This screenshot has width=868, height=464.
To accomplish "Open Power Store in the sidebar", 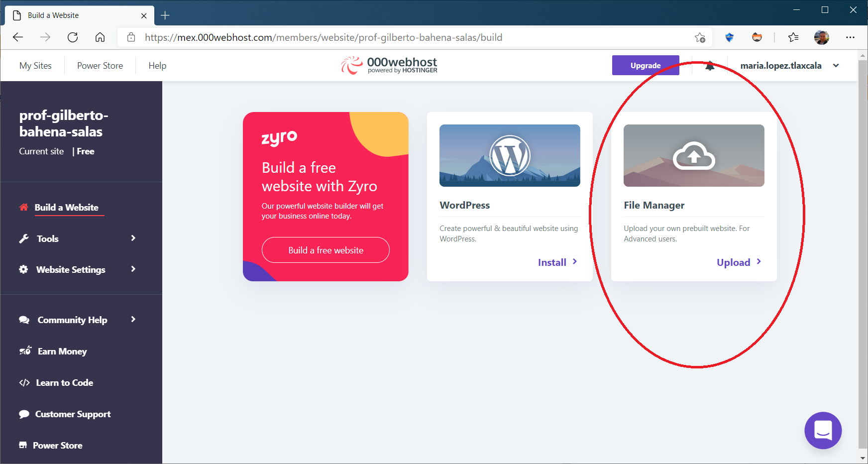I will (x=58, y=445).
